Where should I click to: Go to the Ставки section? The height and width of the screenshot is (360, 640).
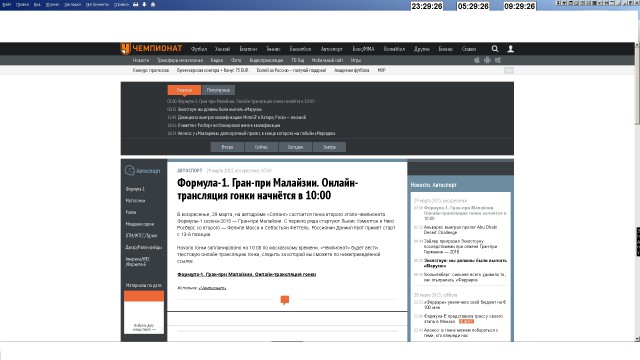pyautogui.click(x=469, y=49)
